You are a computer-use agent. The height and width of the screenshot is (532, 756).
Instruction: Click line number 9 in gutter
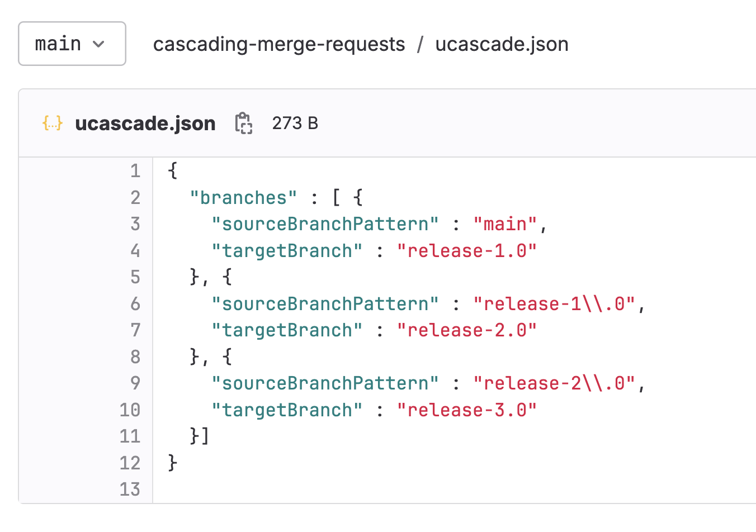[x=135, y=383]
